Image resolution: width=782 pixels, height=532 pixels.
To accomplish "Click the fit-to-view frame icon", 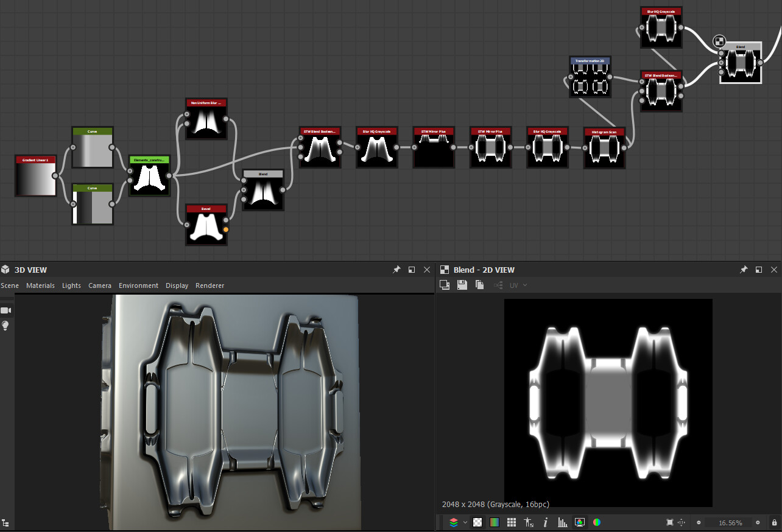I will [x=670, y=522].
